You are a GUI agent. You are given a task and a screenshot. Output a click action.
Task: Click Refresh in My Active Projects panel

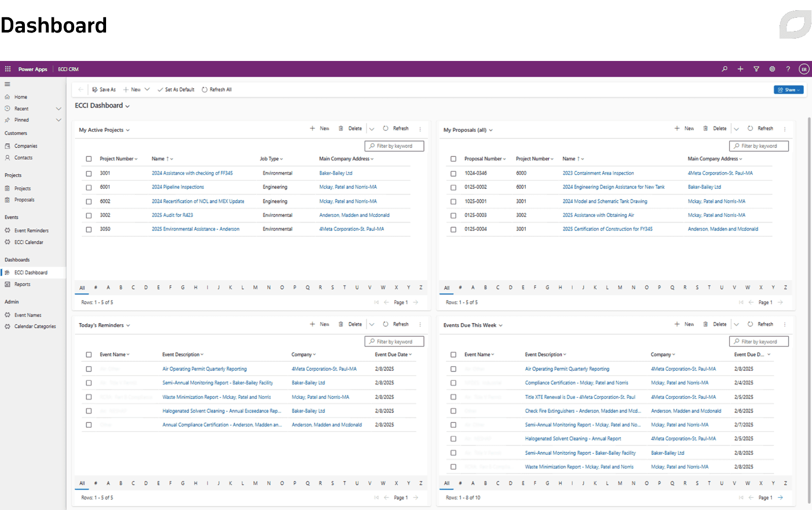pos(396,129)
